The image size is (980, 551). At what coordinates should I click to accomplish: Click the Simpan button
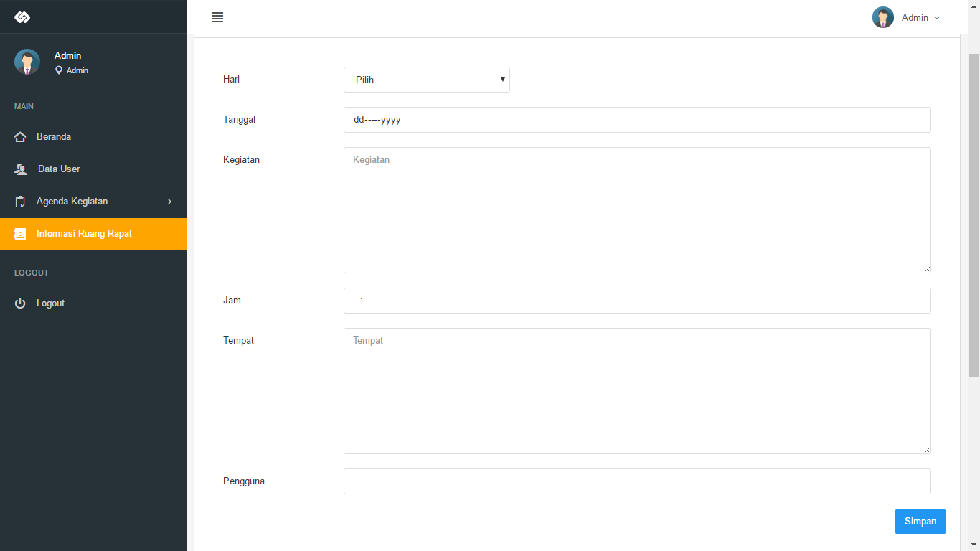[920, 522]
